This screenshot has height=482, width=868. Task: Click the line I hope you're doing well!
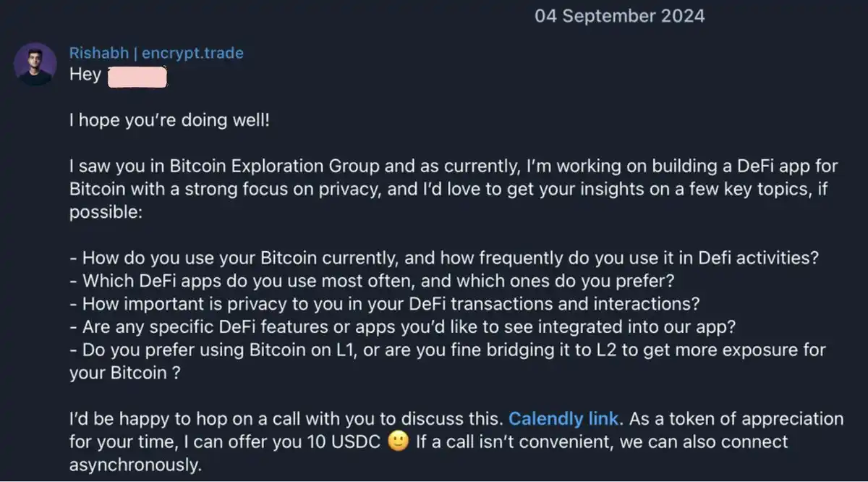[169, 120]
